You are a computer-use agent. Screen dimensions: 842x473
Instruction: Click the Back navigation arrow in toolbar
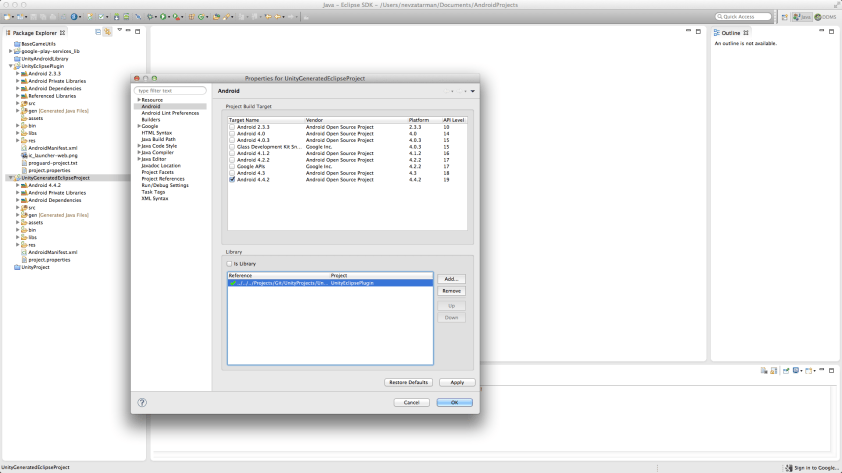click(278, 17)
